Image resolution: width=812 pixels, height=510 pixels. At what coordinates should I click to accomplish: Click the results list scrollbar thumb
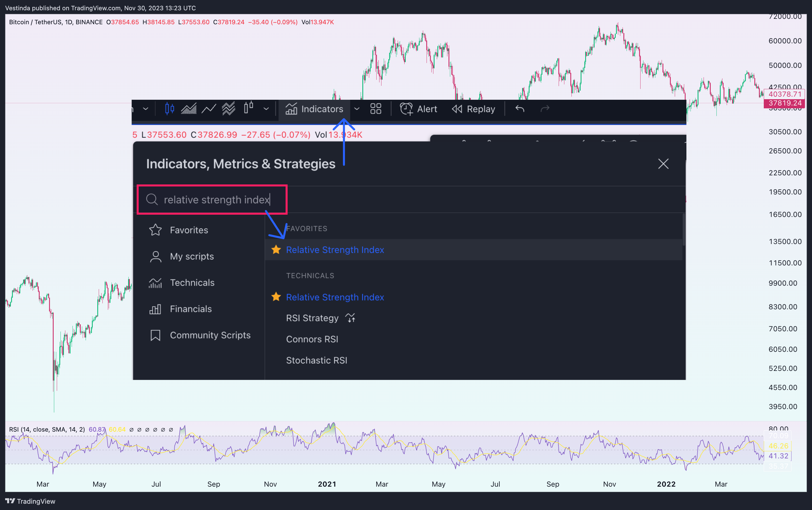(684, 230)
